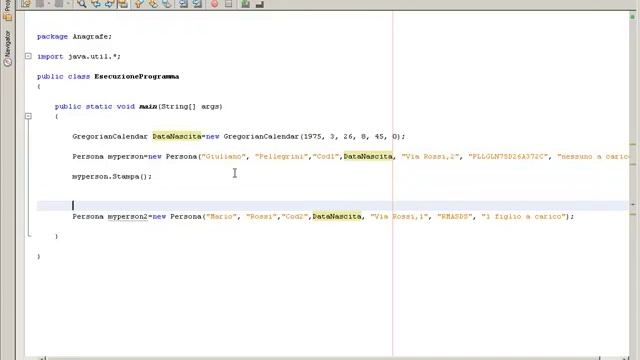
Task: Open the Projects side panel tab
Action: pyautogui.click(x=7, y=11)
